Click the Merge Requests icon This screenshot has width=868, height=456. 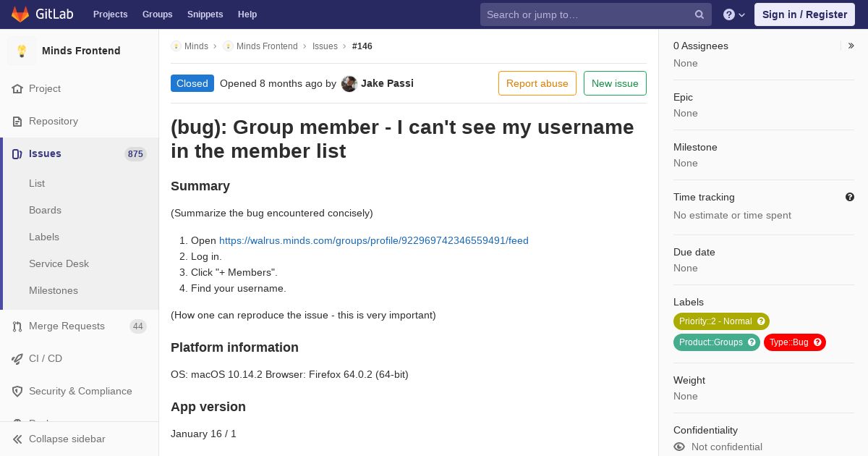click(x=17, y=326)
